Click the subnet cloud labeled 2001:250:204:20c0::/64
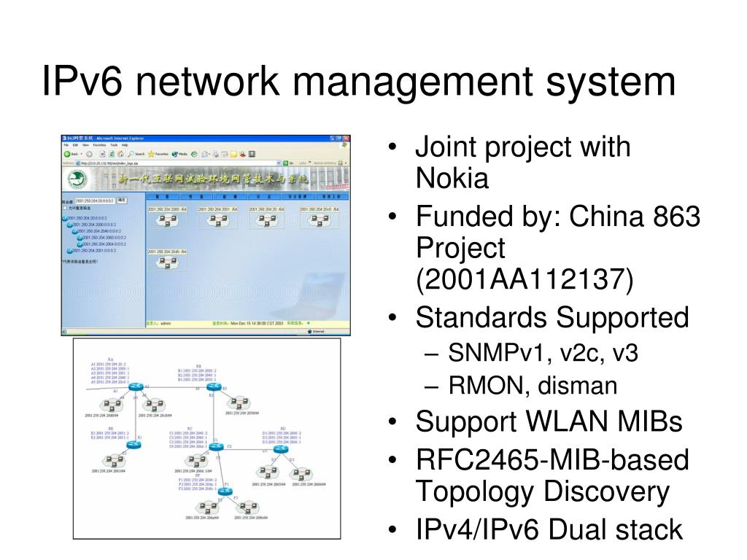Image resolution: width=747 pixels, height=560 pixels. 320,220
